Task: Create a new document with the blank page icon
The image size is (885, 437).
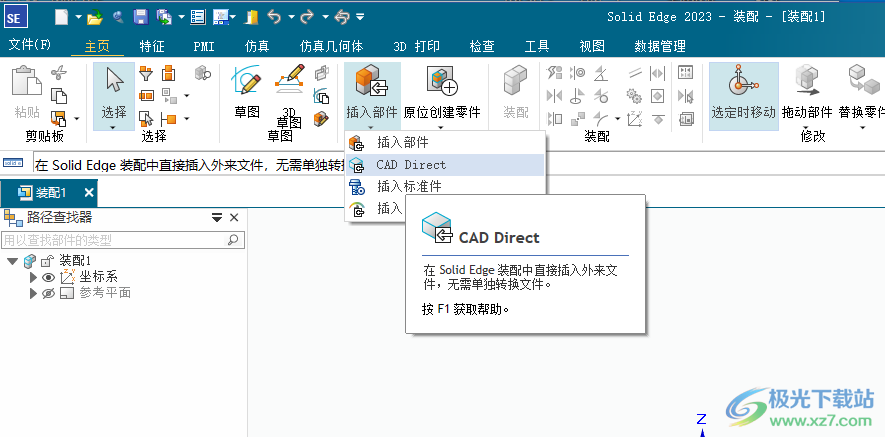Action: [61, 18]
